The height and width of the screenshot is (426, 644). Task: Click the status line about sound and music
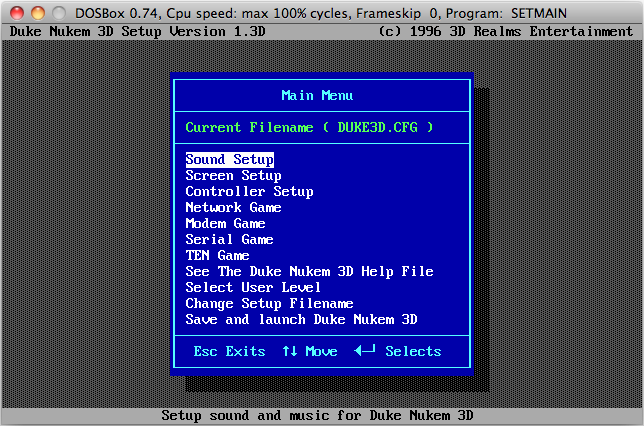317,416
